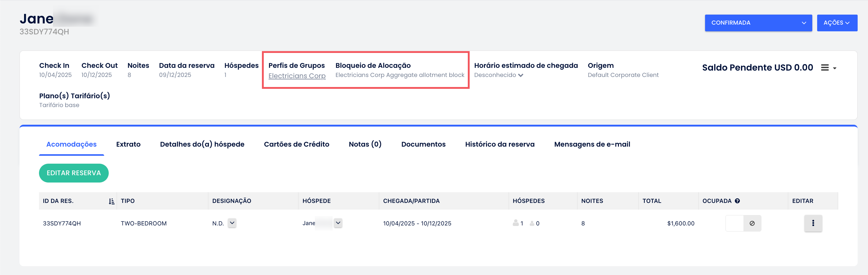Open the Detalhes do(a) hóspede tab

[202, 144]
